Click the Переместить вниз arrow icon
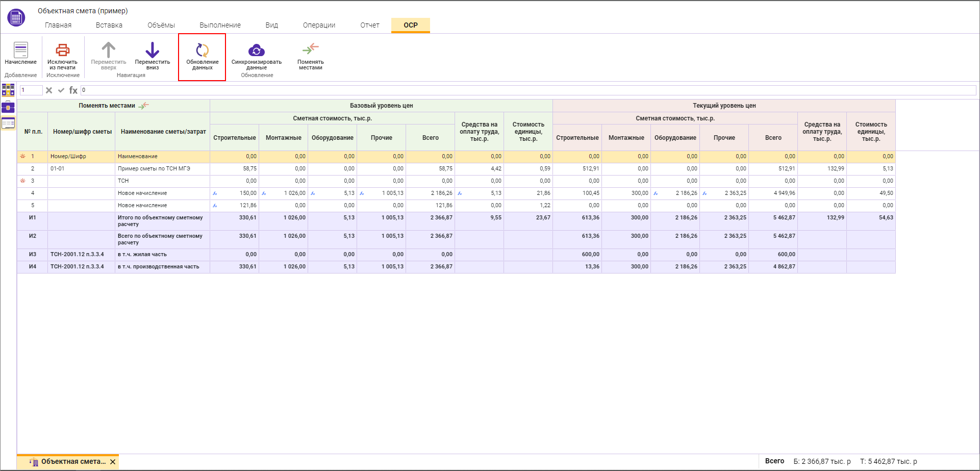 [x=152, y=50]
